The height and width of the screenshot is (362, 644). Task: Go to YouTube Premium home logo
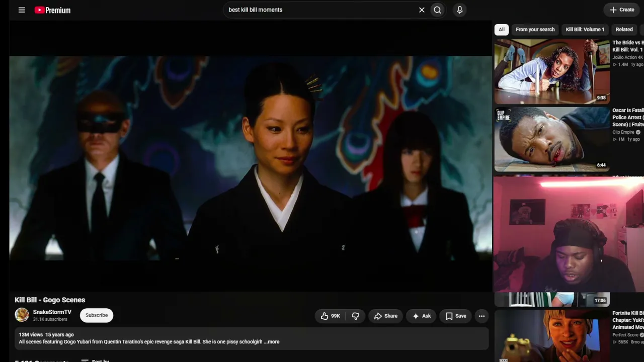tap(52, 10)
